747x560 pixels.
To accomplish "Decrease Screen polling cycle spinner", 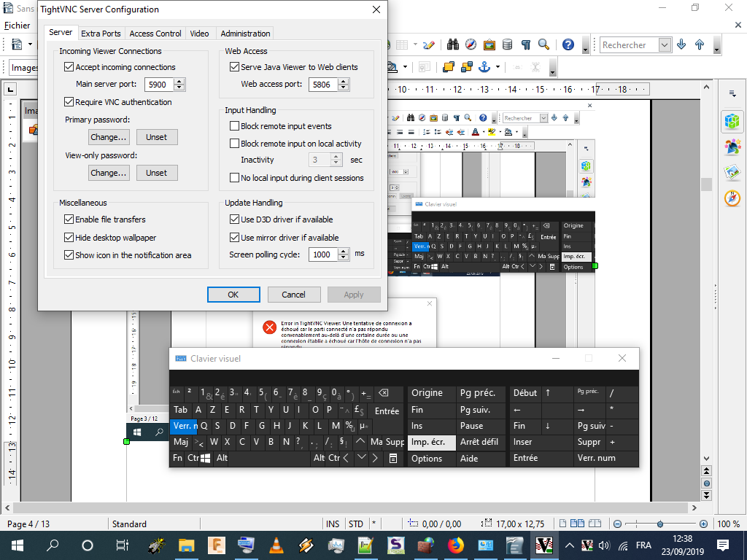I will click(x=343, y=257).
